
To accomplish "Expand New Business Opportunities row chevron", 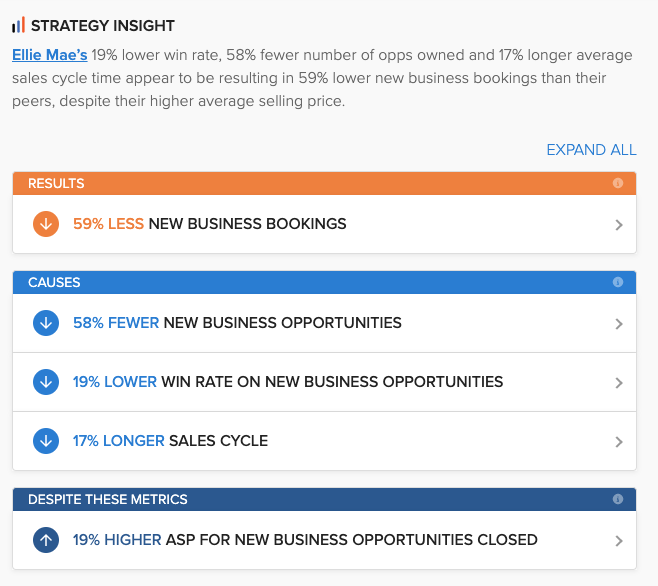I will [619, 324].
